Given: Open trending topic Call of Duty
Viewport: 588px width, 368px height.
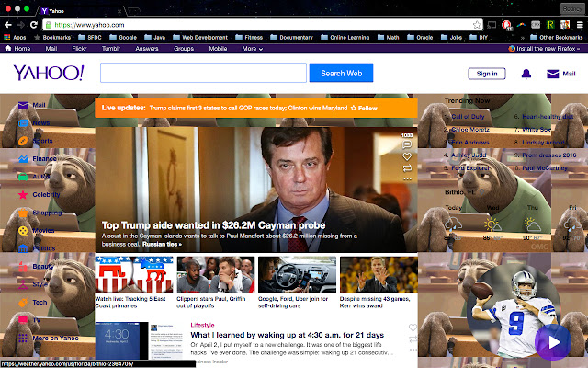Looking at the screenshot, I should [468, 117].
